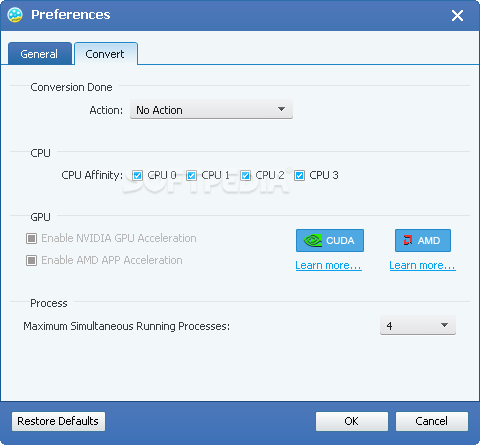Screen dimensions: 480x445
Task: Open the Action dropdown showing No Action
Action: [x=211, y=109]
